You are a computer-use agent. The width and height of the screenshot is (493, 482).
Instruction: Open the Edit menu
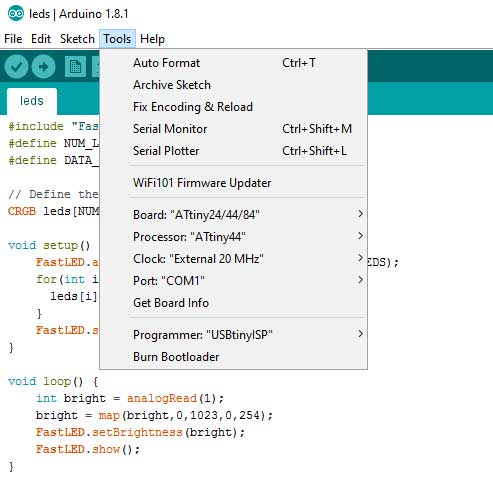pyautogui.click(x=41, y=39)
